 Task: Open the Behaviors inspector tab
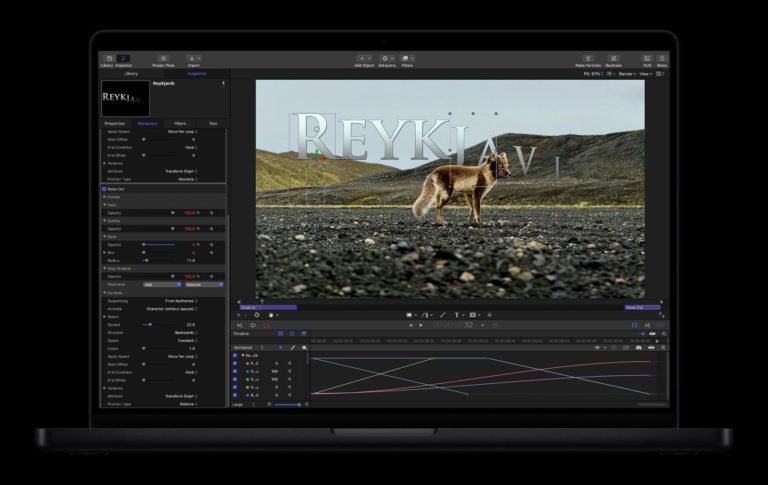pos(147,123)
